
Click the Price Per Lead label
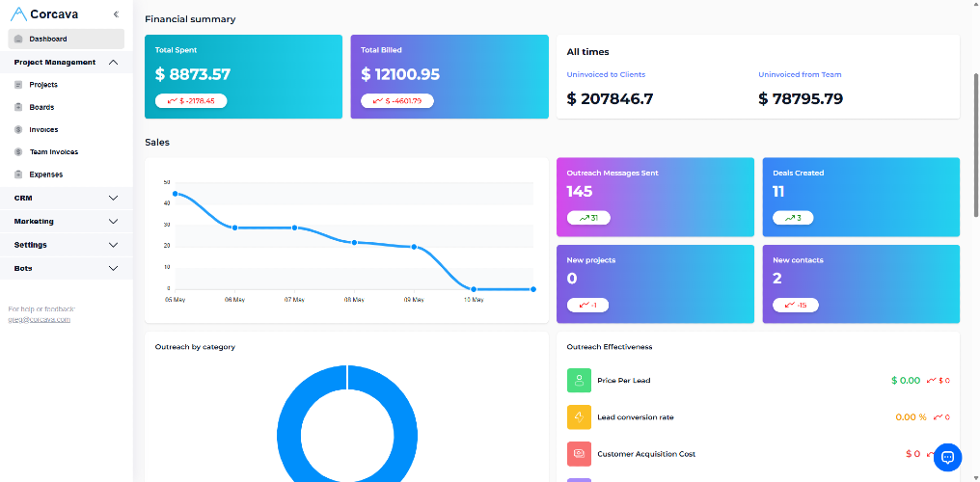[624, 380]
